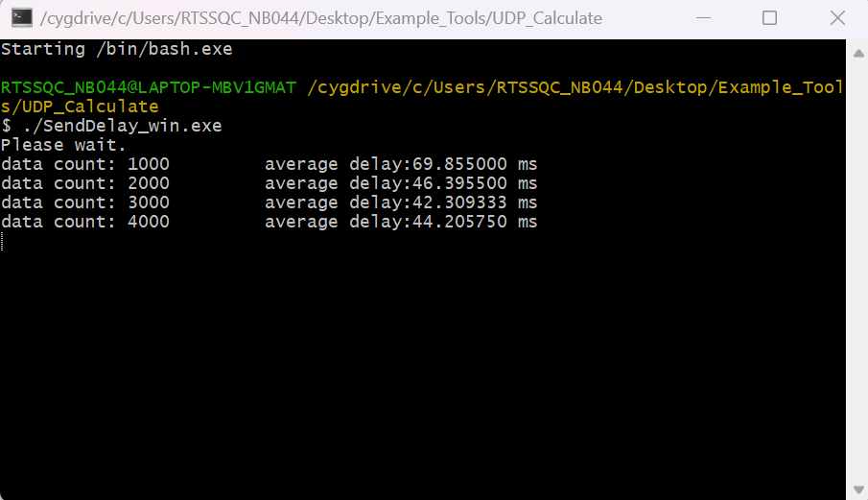The height and width of the screenshot is (500, 868).
Task: Click the 'Starting /bin/bash.exe' line
Action: point(116,49)
